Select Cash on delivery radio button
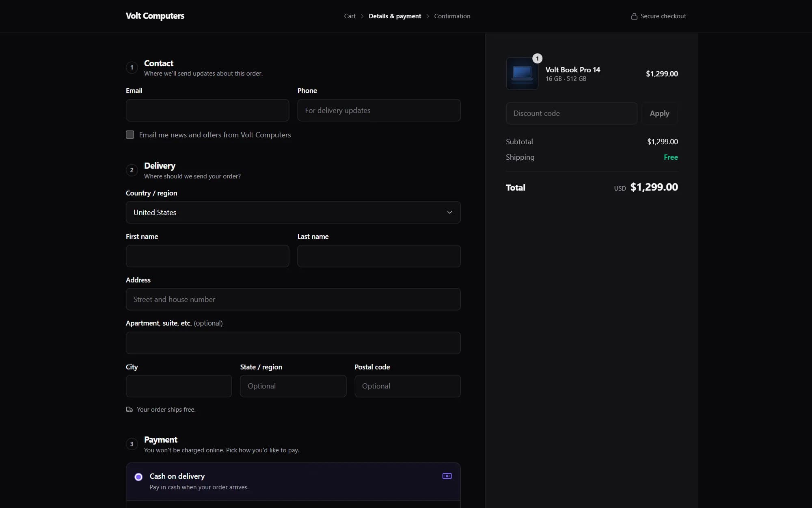 coord(138,477)
